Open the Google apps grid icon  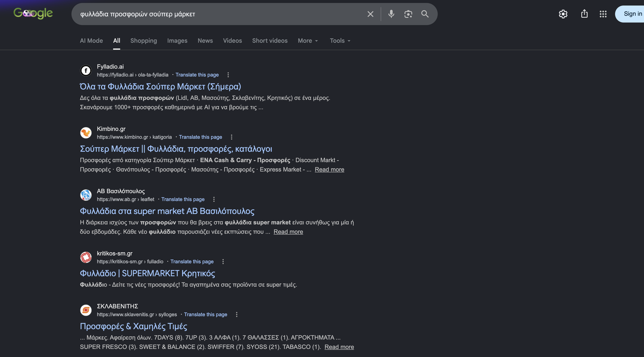point(603,14)
